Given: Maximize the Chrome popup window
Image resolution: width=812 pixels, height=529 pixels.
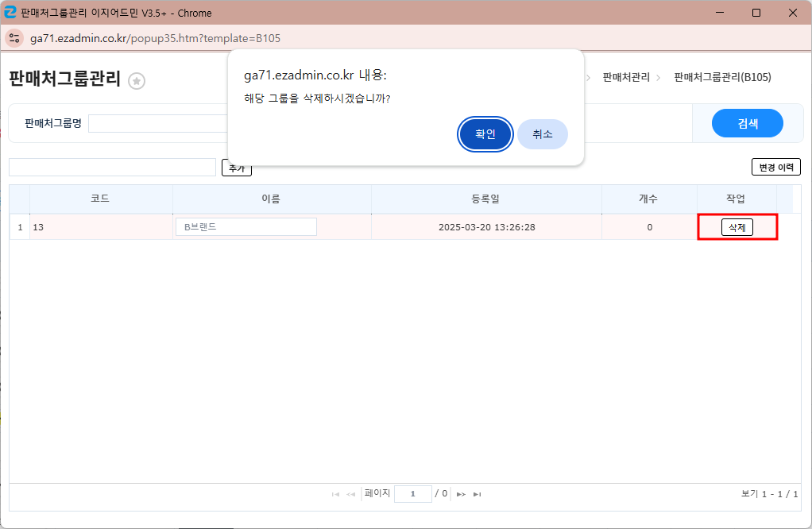Looking at the screenshot, I should 756,13.
